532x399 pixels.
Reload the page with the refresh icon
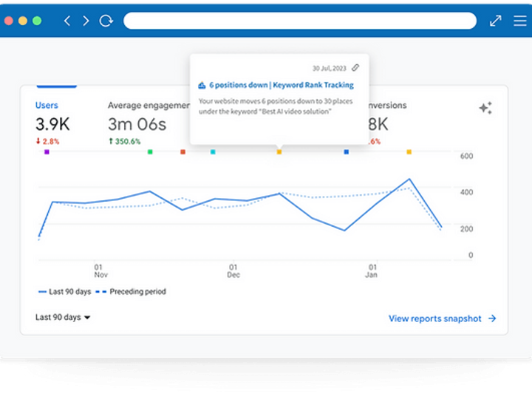coord(106,21)
